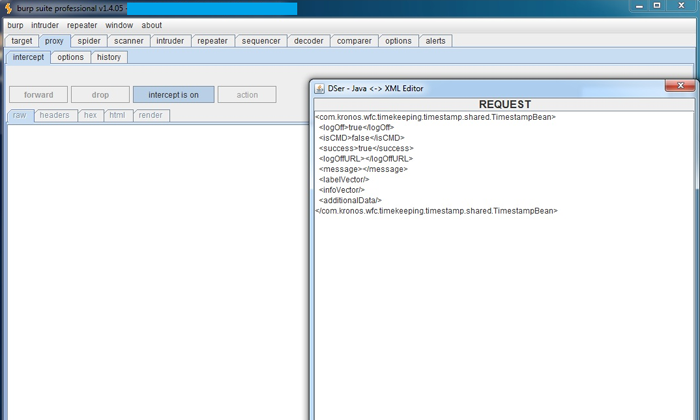Image resolution: width=700 pixels, height=420 pixels.
Task: Close the DSer XML Editor window
Action: tap(680, 86)
